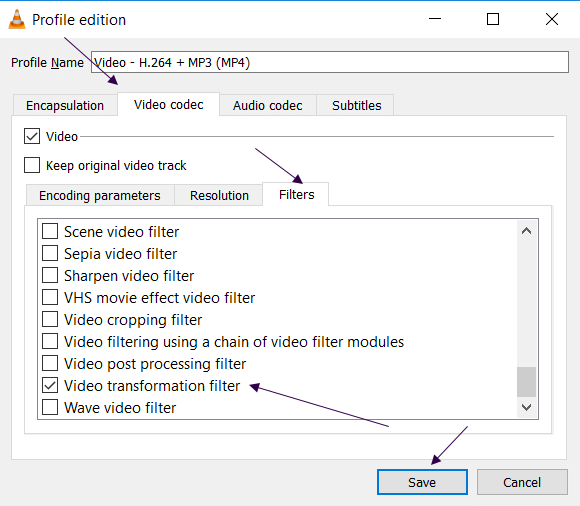Tick Video post processing filter checkbox
580x506 pixels.
pyautogui.click(x=50, y=363)
